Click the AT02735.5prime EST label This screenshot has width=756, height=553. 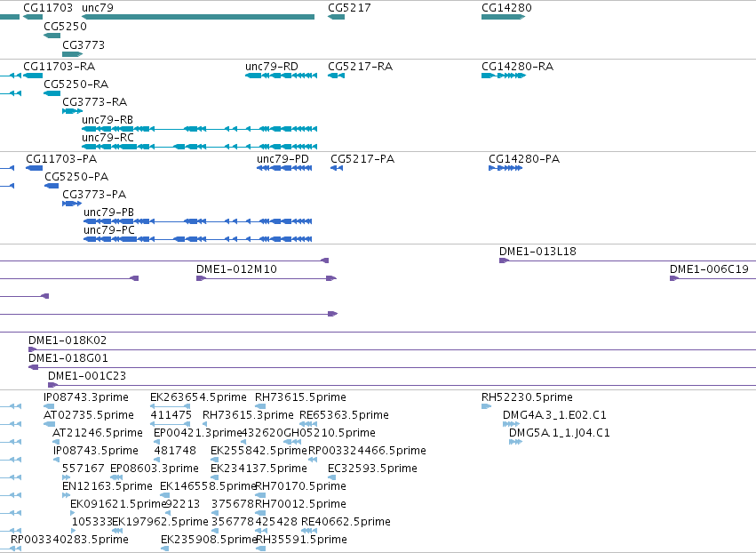(x=89, y=415)
